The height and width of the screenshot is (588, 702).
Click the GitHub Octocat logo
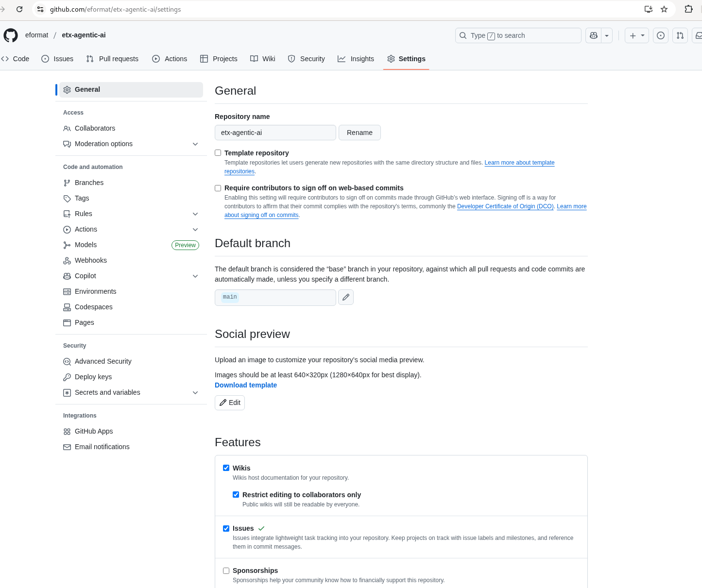(11, 35)
